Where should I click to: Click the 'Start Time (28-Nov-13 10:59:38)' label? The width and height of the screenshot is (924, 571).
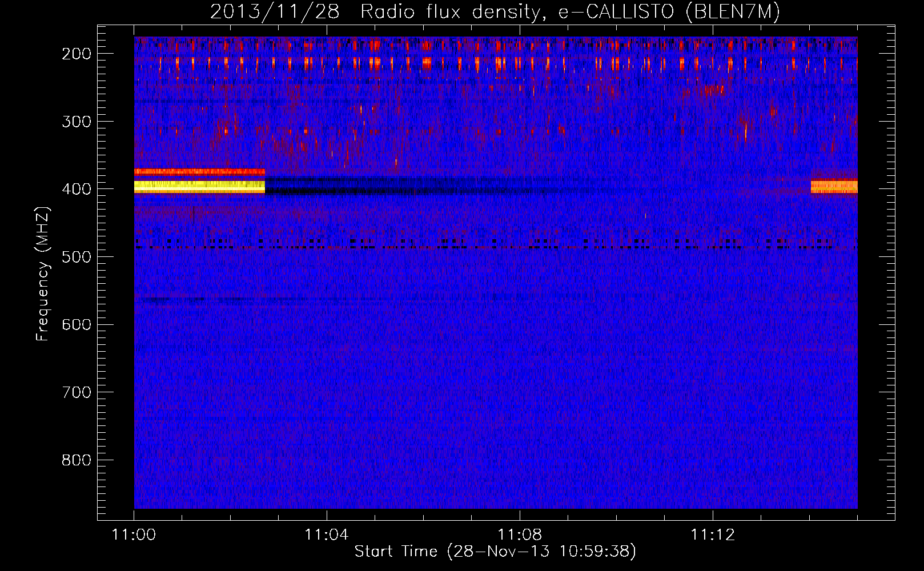pos(495,552)
